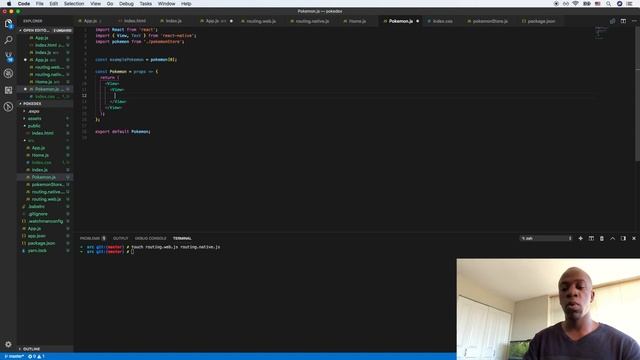Move panel to the side icon
The height and width of the screenshot is (360, 640).
pyautogui.click(x=623, y=238)
